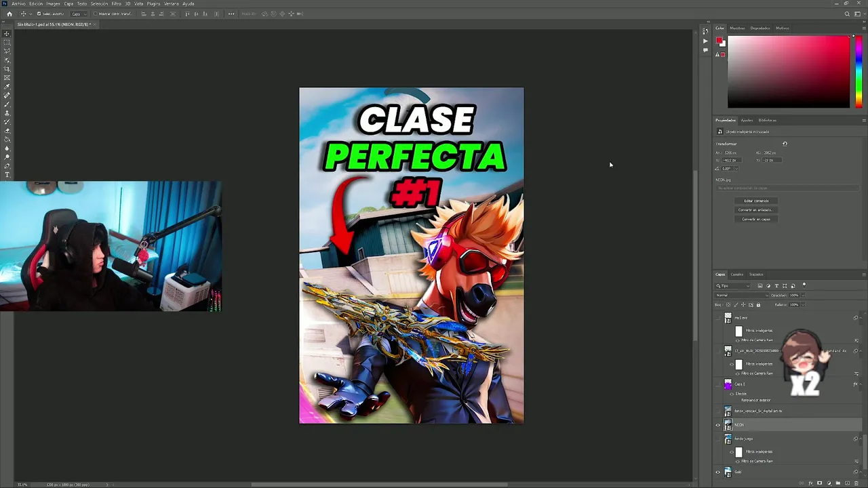The height and width of the screenshot is (488, 868).
Task: Click the Editar contenido button
Action: point(756,201)
